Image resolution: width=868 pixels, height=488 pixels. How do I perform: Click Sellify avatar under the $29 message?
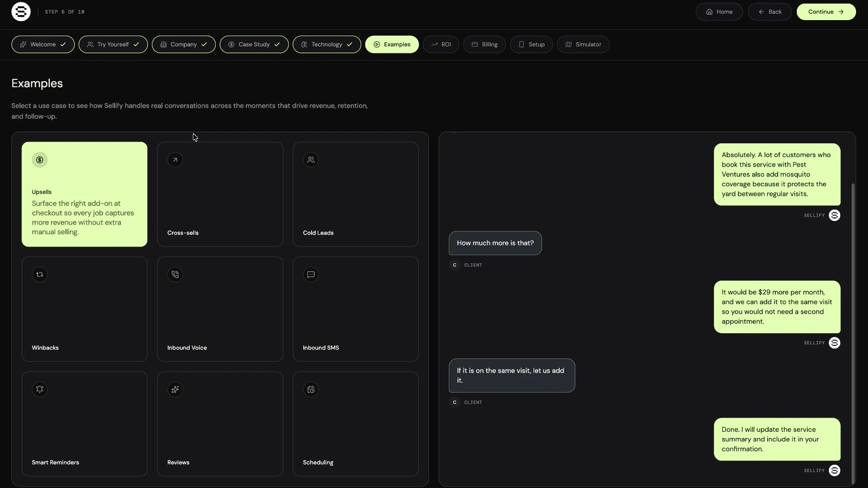[x=834, y=343]
